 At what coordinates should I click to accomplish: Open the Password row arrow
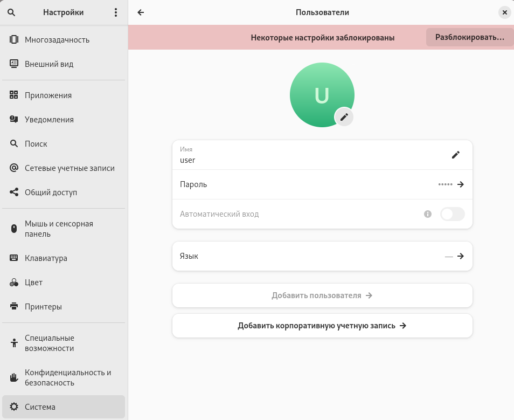pos(460,184)
